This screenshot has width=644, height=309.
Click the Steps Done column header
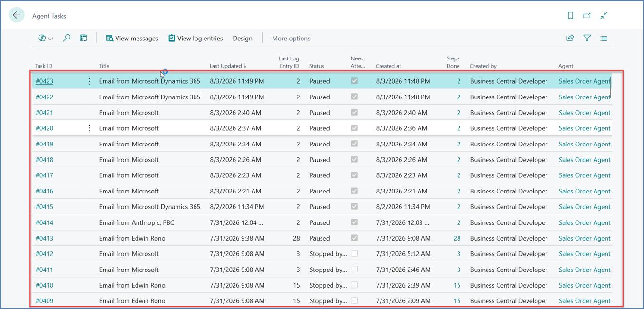tap(453, 62)
